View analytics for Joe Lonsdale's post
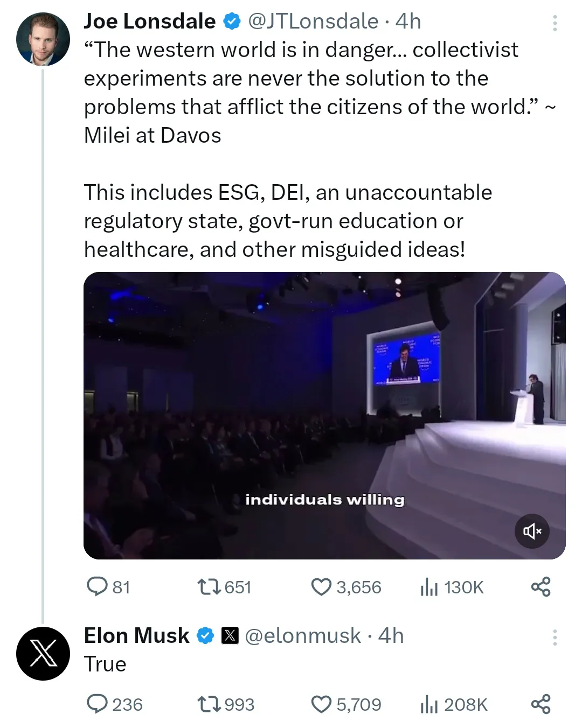The image size is (582, 728). 429,586
